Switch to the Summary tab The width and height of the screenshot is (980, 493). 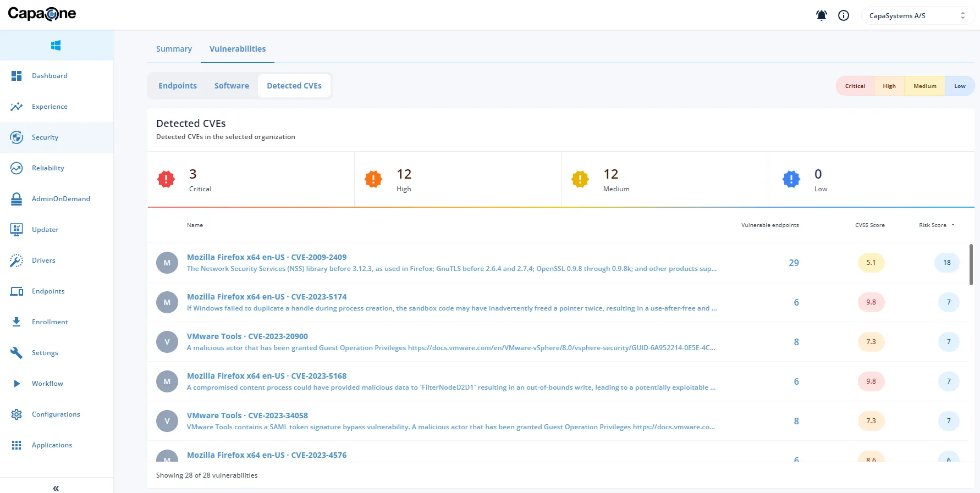tap(174, 49)
